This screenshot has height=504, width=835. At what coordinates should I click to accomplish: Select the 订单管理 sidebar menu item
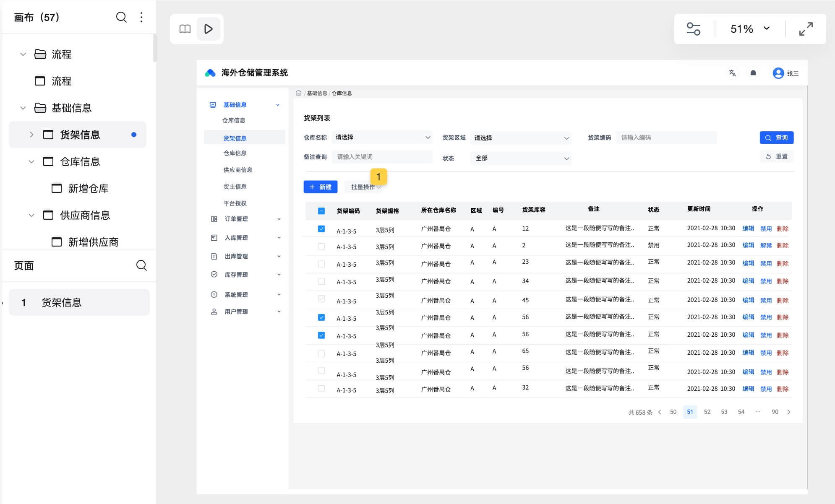(236, 219)
